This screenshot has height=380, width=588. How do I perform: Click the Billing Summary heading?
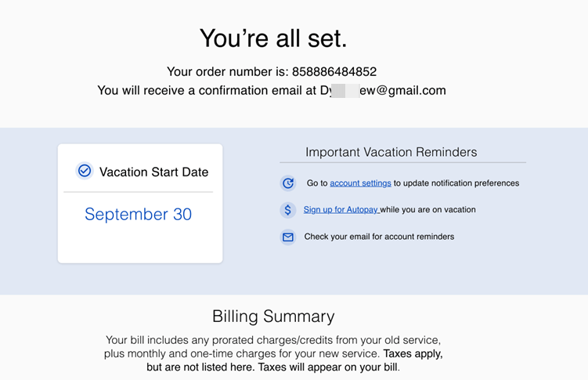click(273, 317)
